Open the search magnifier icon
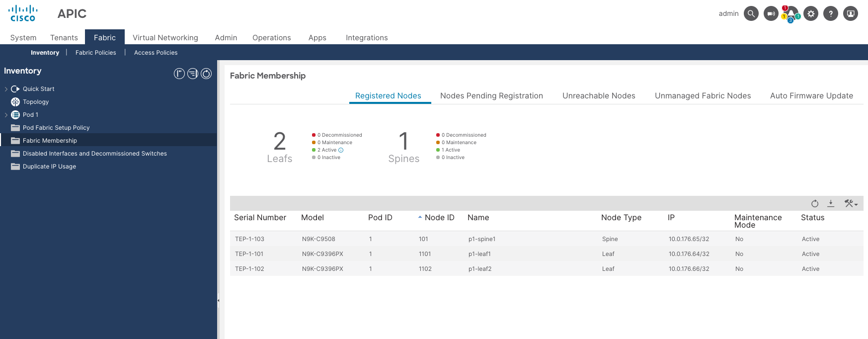This screenshot has height=339, width=868. pos(751,14)
